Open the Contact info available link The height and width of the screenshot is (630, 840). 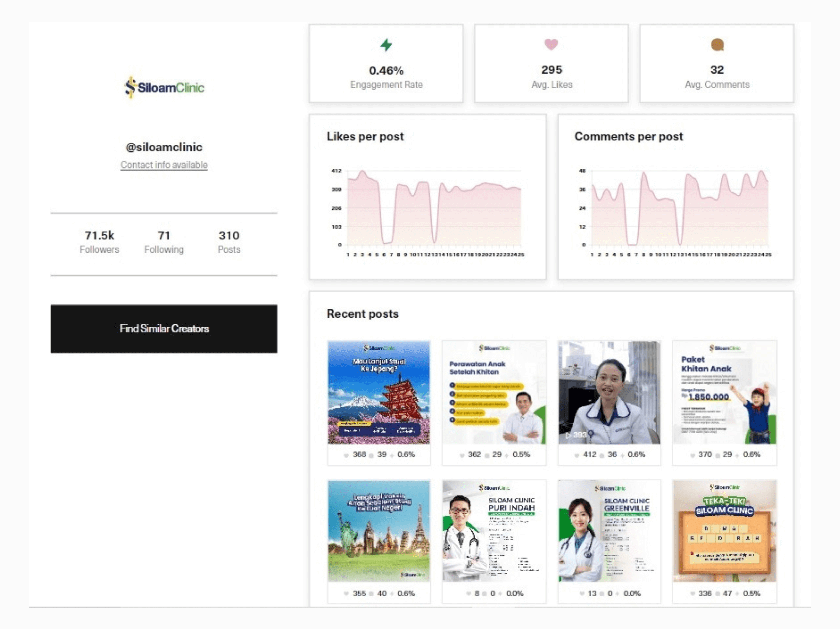164,165
